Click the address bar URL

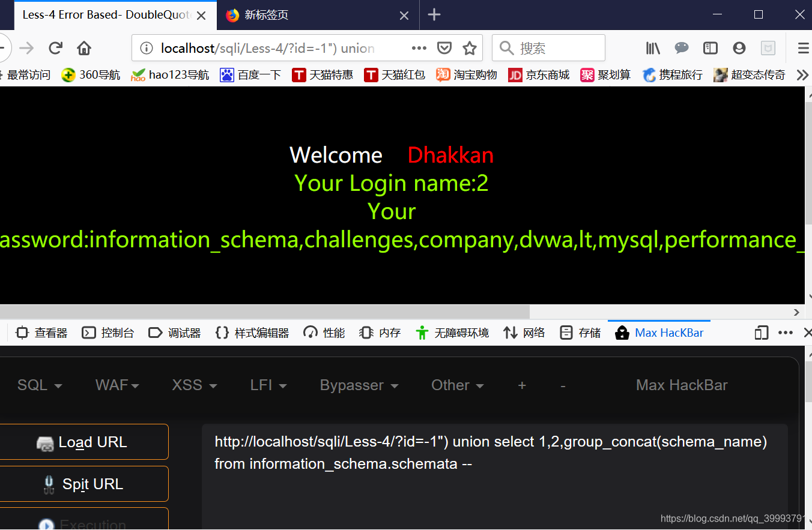click(268, 48)
